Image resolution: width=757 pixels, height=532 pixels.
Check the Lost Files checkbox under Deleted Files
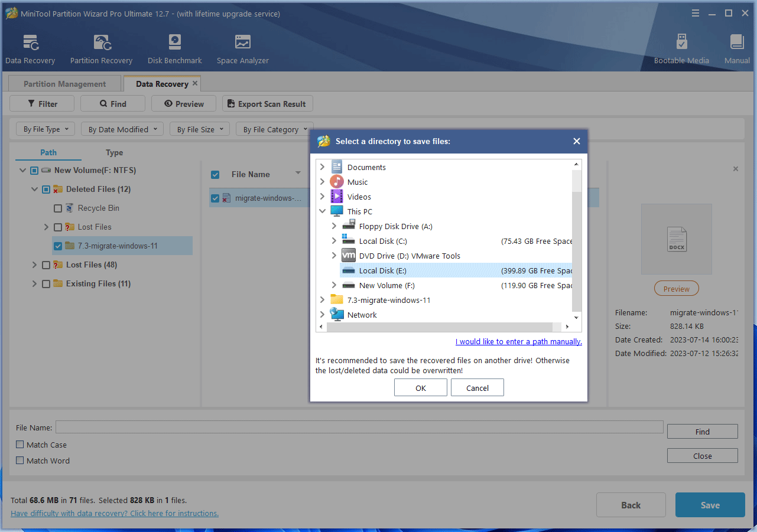(58, 227)
